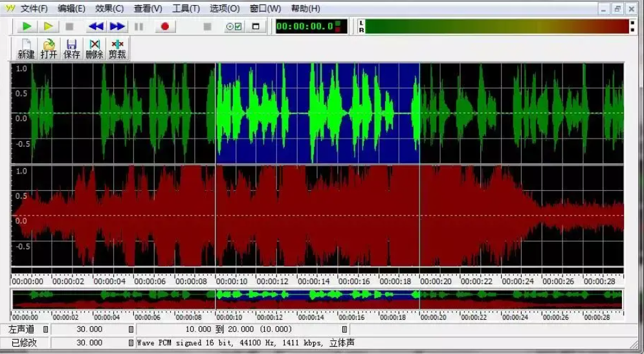
Task: Click the 左声道 status bar field
Action: (25, 329)
